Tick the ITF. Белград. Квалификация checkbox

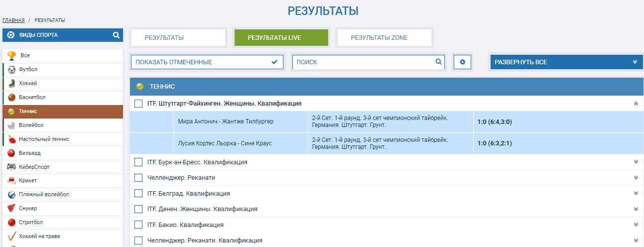point(138,194)
